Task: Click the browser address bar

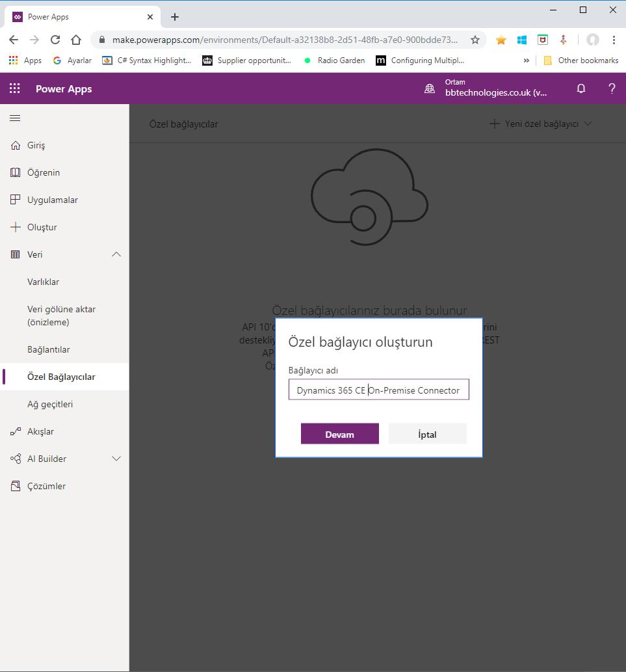Action: coord(285,40)
